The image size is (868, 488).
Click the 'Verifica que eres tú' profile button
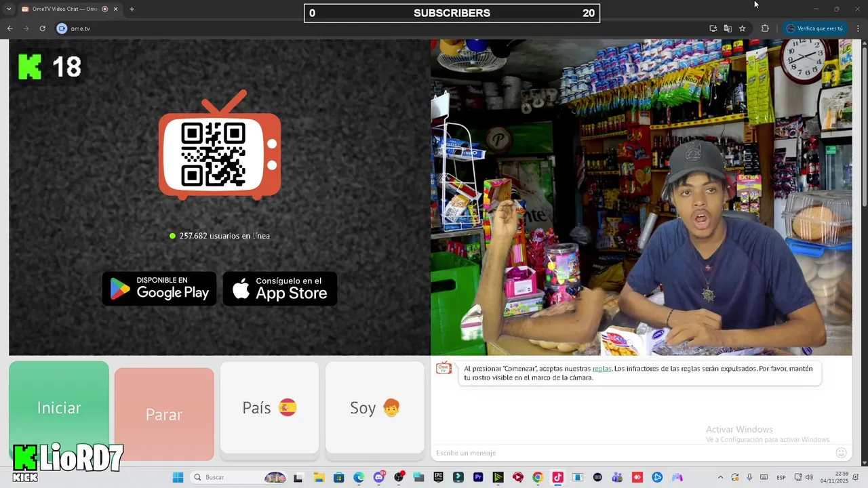click(814, 28)
